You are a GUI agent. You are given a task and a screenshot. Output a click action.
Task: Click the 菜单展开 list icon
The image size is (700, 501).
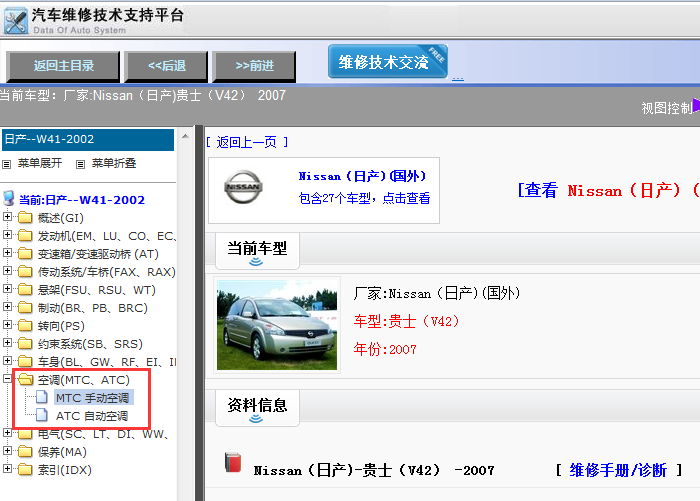pos(7,164)
